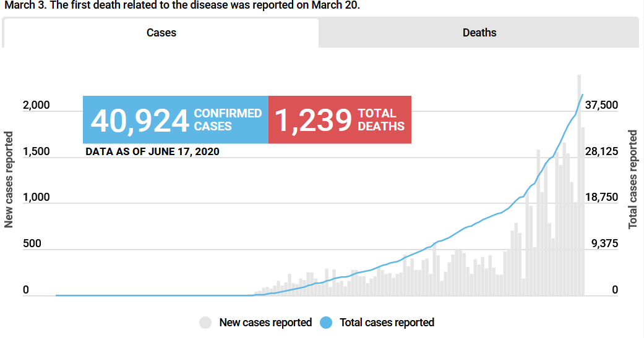Click the 1,500 left axis tick label

point(36,152)
